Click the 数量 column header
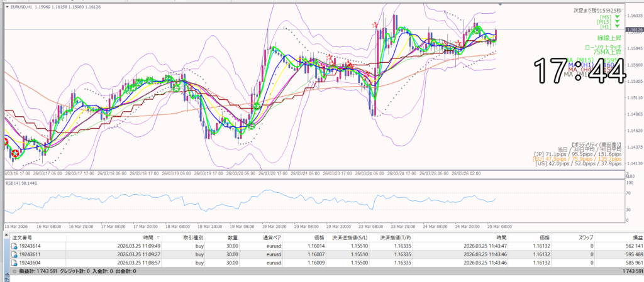The image size is (644, 282). coord(233,238)
